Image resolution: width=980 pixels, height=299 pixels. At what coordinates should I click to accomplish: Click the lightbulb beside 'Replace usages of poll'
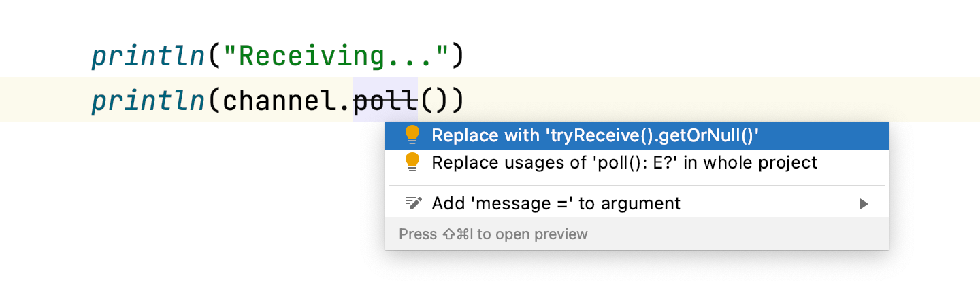click(x=412, y=163)
